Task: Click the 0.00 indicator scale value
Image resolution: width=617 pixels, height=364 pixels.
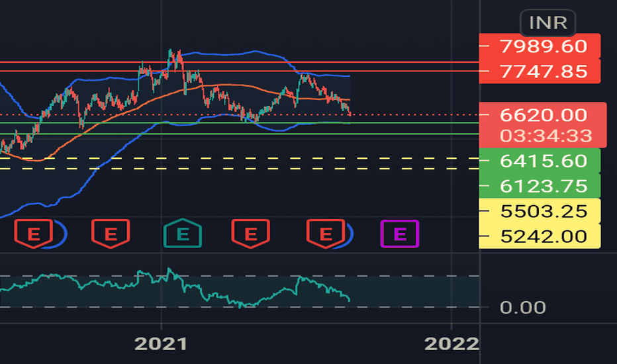Action: (522, 307)
